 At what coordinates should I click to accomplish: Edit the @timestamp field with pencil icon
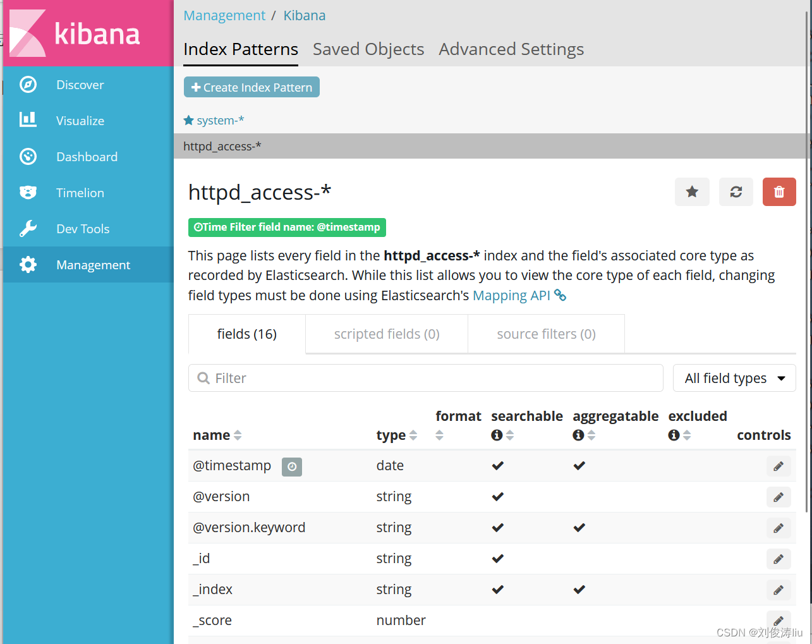click(779, 466)
